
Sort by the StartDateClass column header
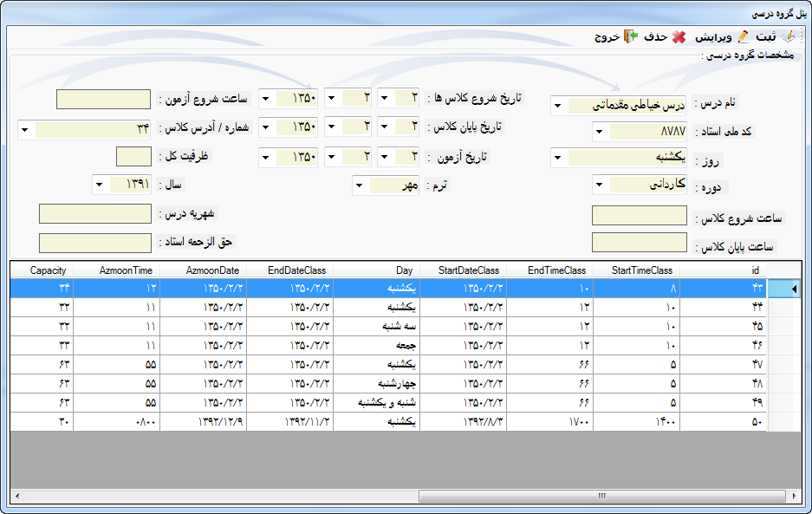tap(463, 270)
